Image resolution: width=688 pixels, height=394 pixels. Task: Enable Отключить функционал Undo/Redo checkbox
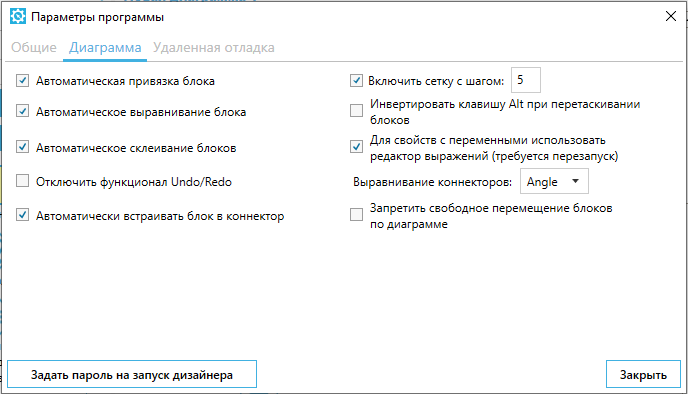pos(22,181)
